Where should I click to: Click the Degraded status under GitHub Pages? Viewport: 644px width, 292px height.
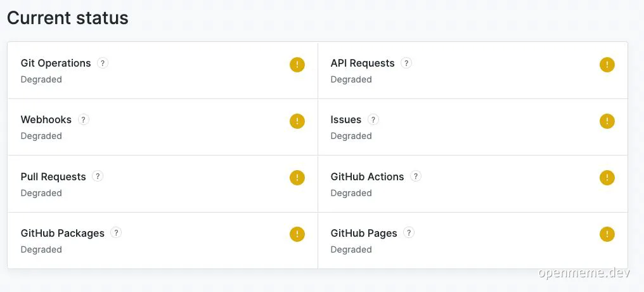351,249
